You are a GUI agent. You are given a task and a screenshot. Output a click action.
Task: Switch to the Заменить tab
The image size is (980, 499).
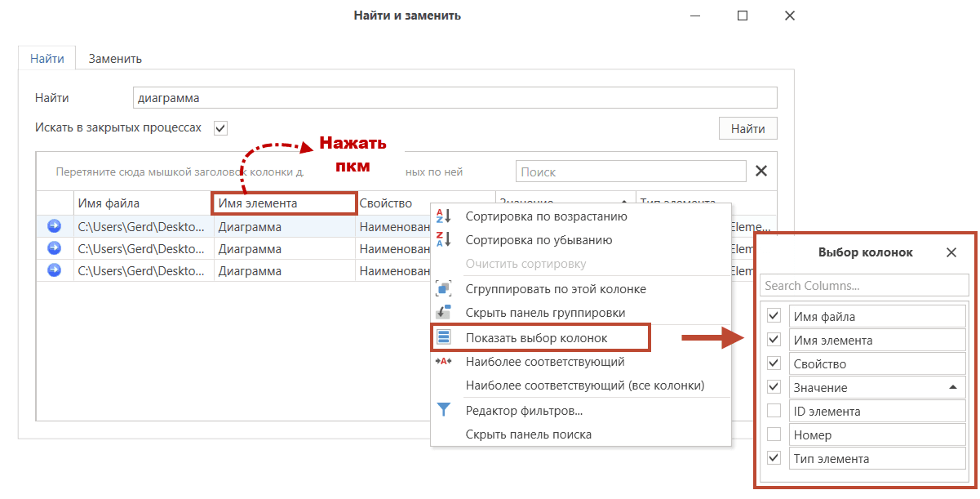click(x=115, y=58)
